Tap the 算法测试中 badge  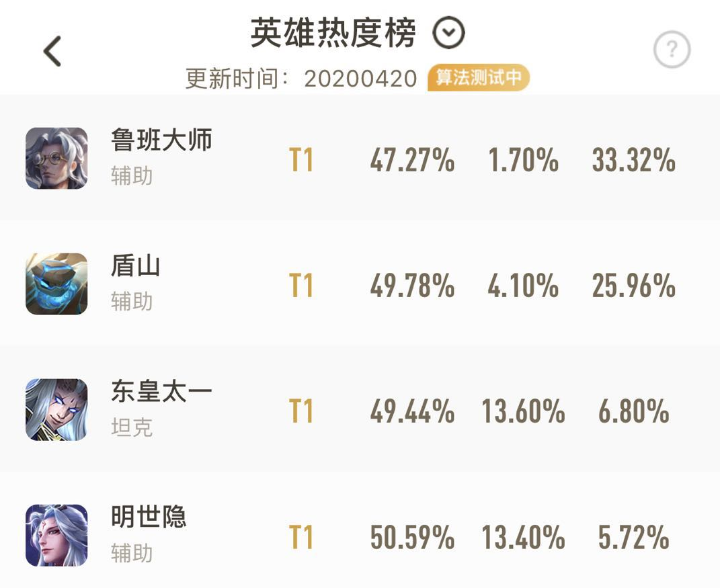point(479,77)
